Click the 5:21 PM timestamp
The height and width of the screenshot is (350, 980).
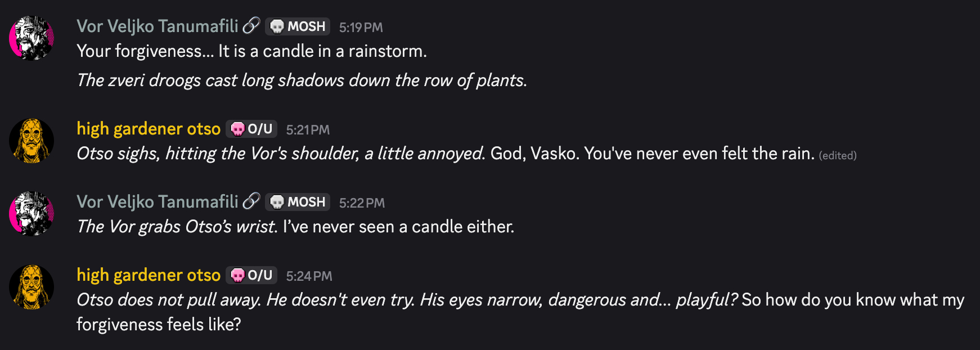(x=308, y=130)
